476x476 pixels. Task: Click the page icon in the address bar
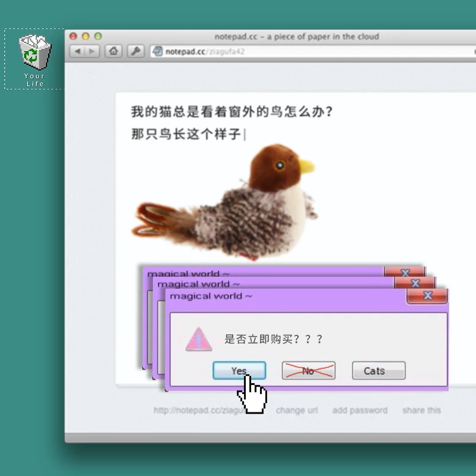(158, 51)
